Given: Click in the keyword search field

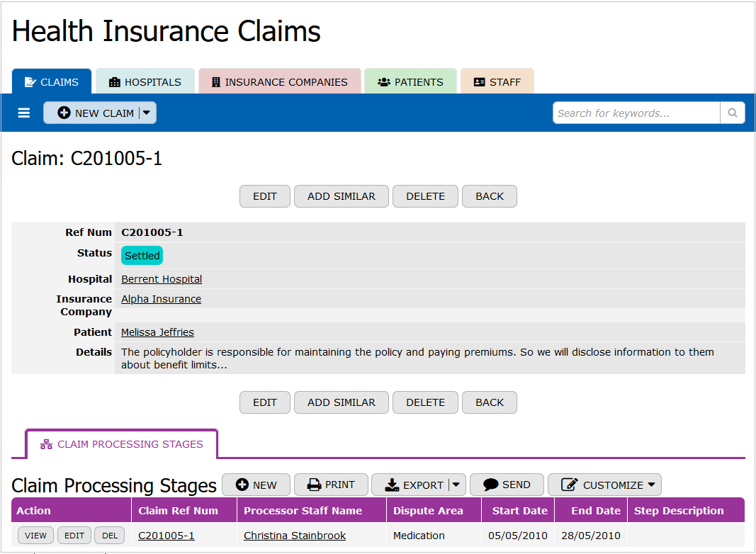Looking at the screenshot, I should pyautogui.click(x=636, y=113).
